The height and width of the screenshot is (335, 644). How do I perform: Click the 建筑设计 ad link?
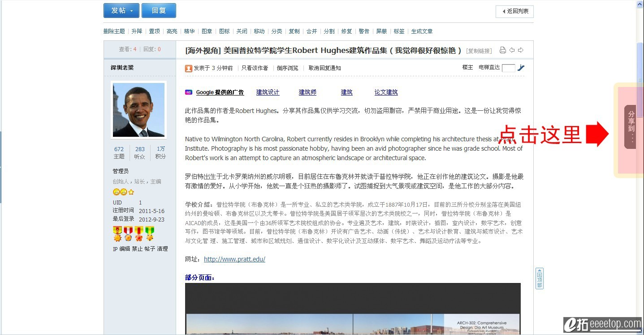point(268,92)
